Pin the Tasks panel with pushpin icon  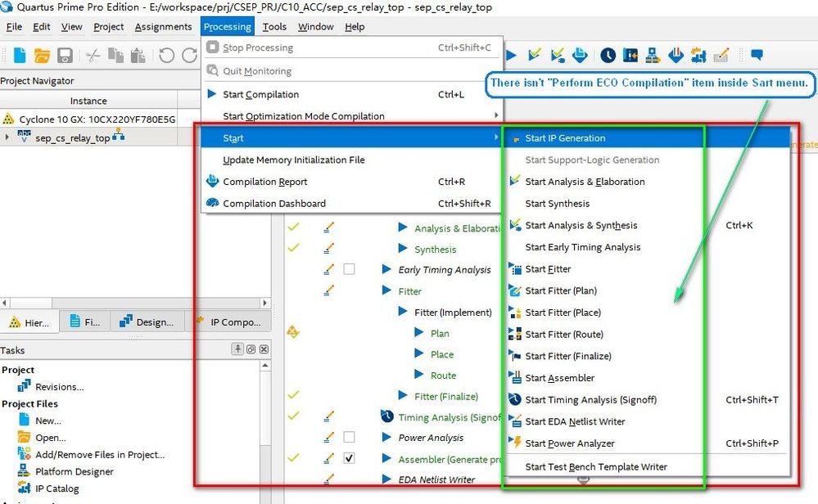tap(237, 349)
